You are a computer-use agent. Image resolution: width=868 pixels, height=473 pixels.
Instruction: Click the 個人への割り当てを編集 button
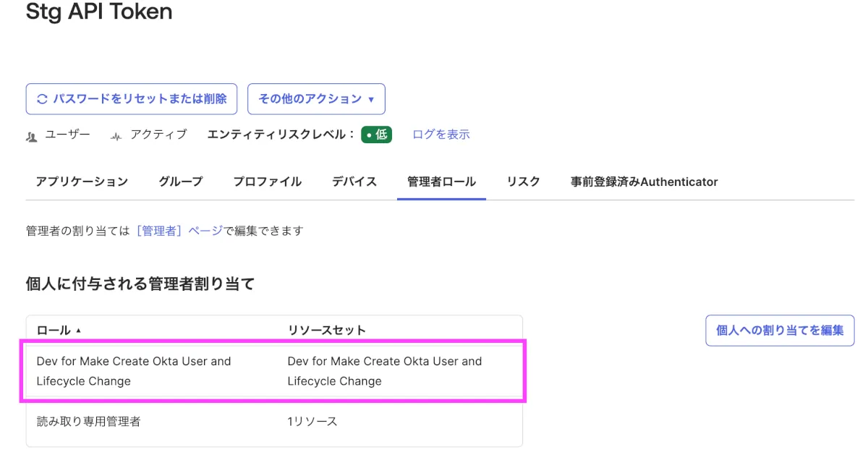coord(780,331)
